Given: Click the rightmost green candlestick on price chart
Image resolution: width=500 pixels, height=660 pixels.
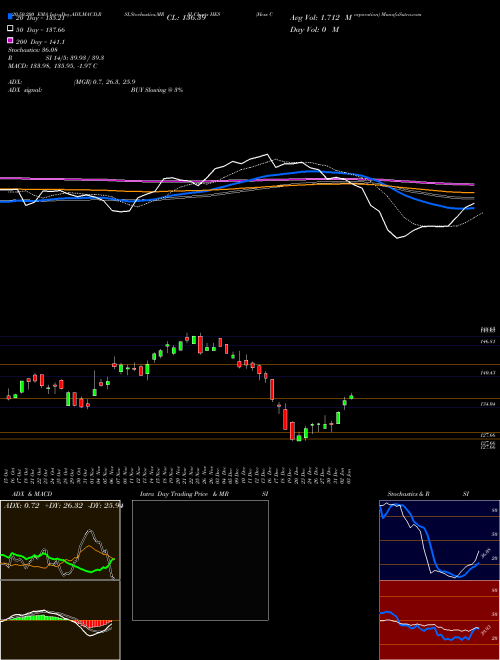Looking at the screenshot, I should click(x=351, y=397).
